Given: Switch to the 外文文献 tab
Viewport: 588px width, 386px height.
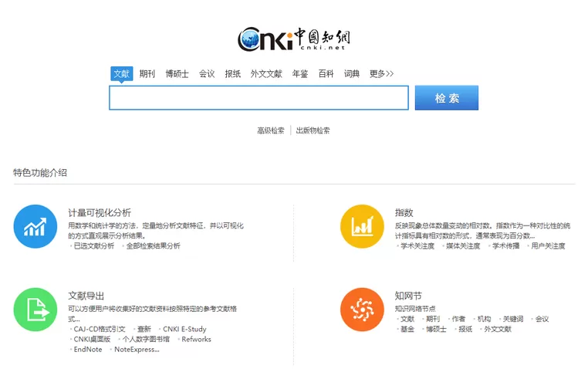Looking at the screenshot, I should point(266,74).
